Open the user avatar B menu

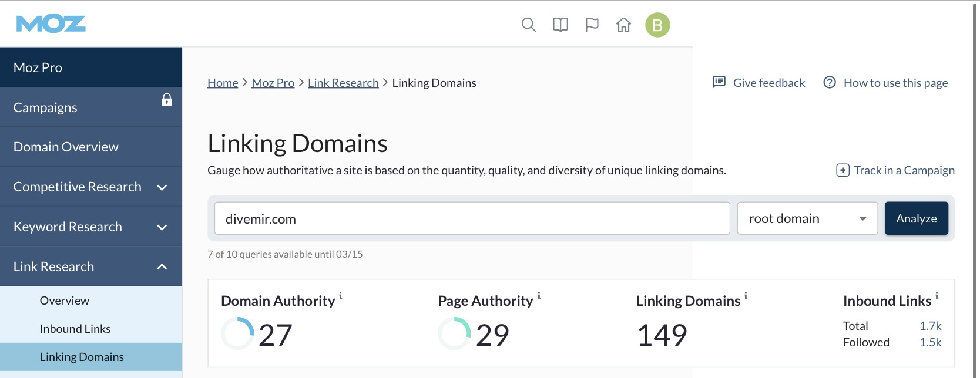click(657, 25)
